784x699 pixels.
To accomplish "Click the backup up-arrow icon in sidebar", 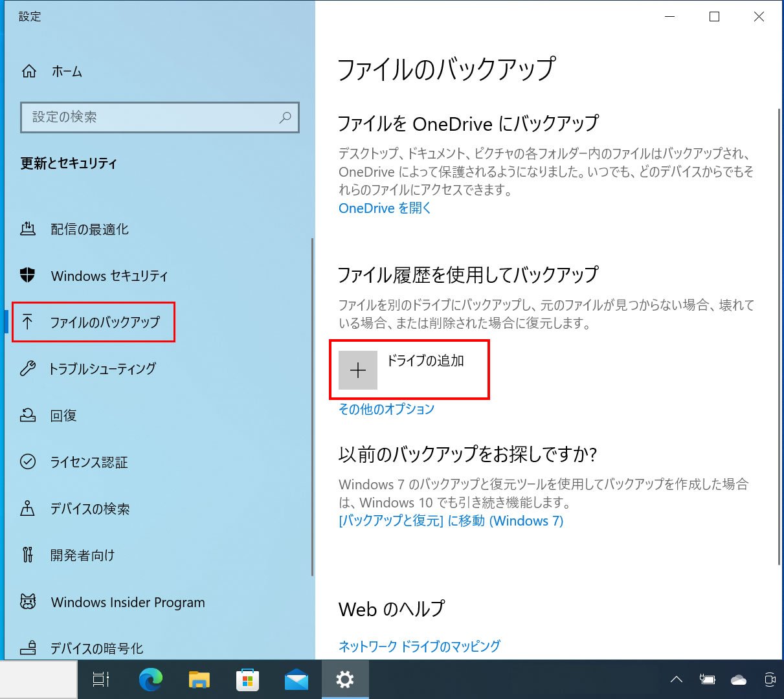I will point(27,322).
